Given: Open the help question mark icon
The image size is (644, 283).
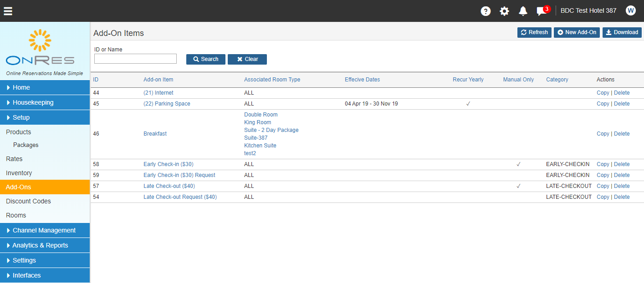Looking at the screenshot, I should click(x=486, y=11).
